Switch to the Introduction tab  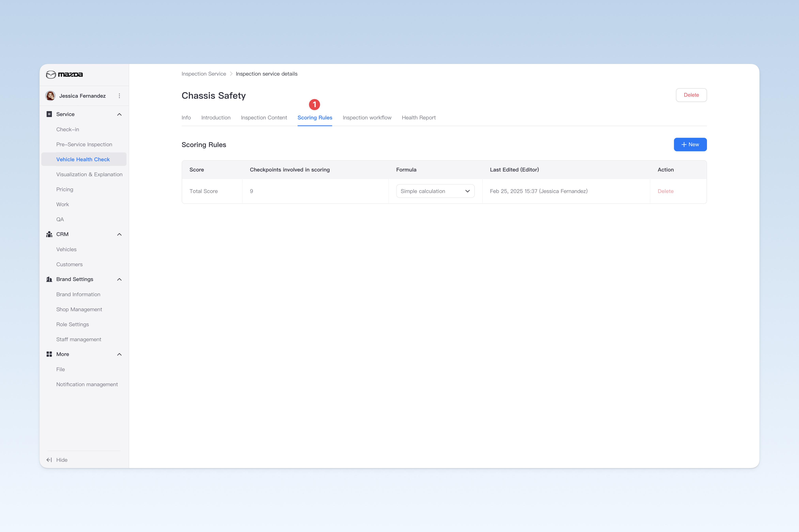pyautogui.click(x=216, y=117)
